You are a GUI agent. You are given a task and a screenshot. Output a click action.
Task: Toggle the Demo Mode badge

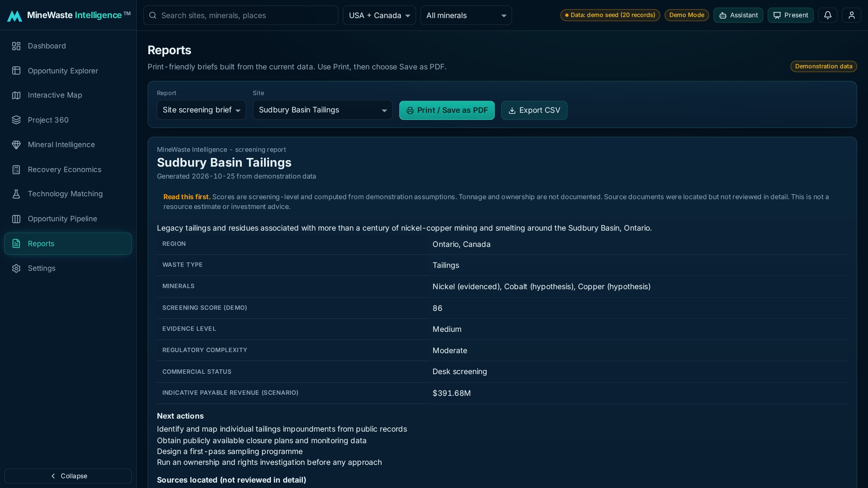(x=686, y=15)
